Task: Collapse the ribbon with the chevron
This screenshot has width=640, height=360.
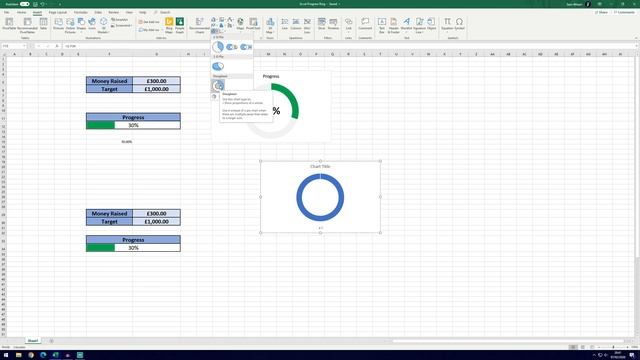Action: (x=636, y=38)
